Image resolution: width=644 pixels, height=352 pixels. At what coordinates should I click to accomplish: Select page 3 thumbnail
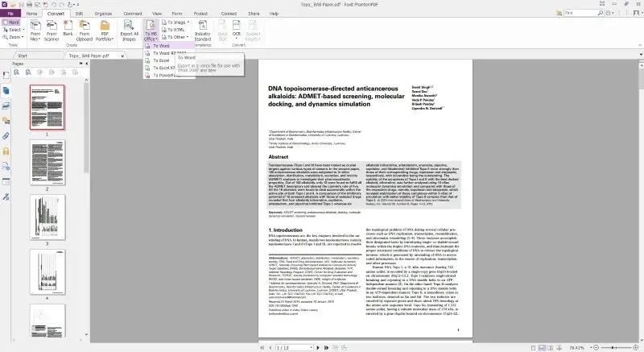click(x=47, y=217)
